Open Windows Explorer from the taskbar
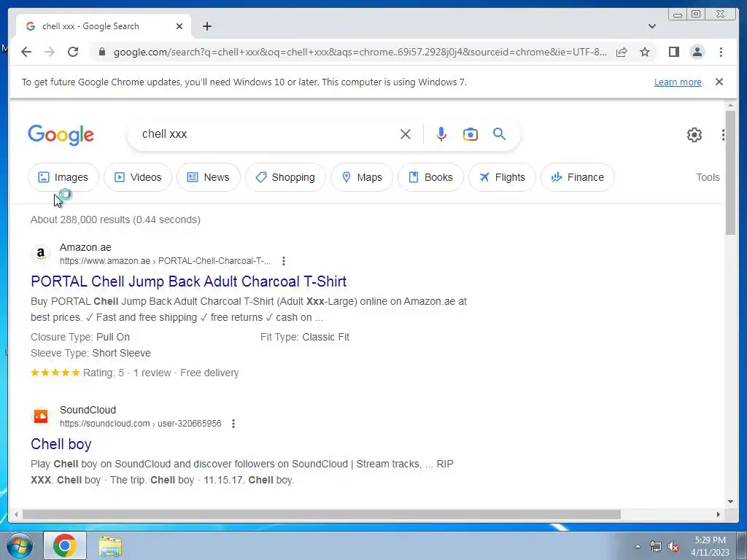 click(x=110, y=547)
